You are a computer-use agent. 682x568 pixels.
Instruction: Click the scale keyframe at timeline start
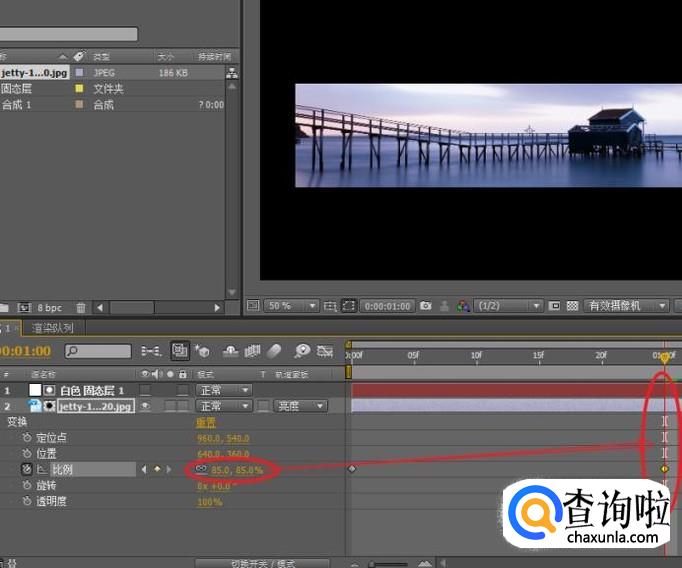(351, 468)
